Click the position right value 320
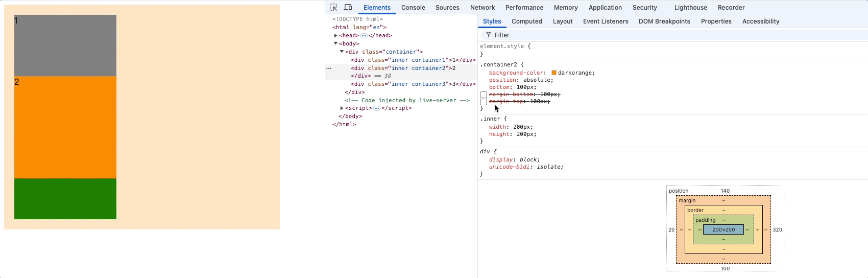 click(x=777, y=229)
